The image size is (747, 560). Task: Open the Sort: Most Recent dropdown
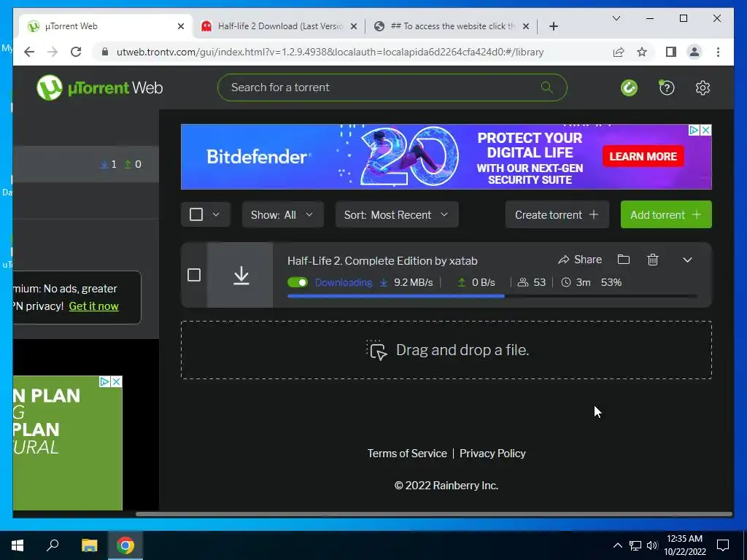pos(397,215)
